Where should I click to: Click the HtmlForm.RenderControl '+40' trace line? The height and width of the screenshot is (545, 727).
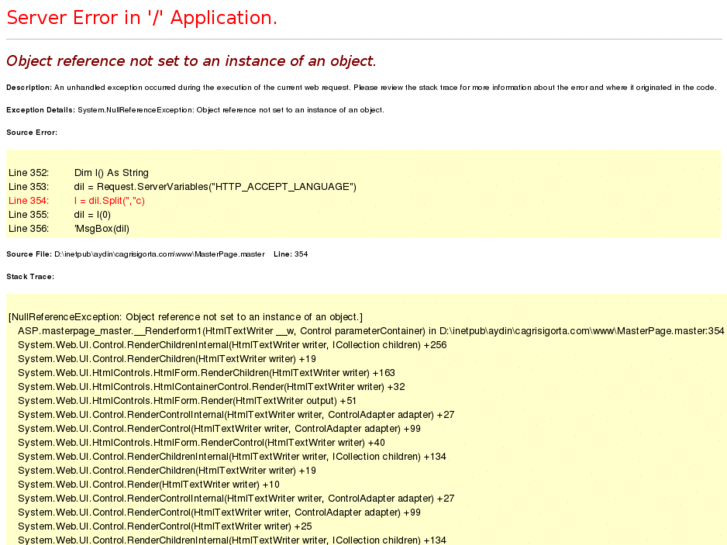pyautogui.click(x=201, y=443)
